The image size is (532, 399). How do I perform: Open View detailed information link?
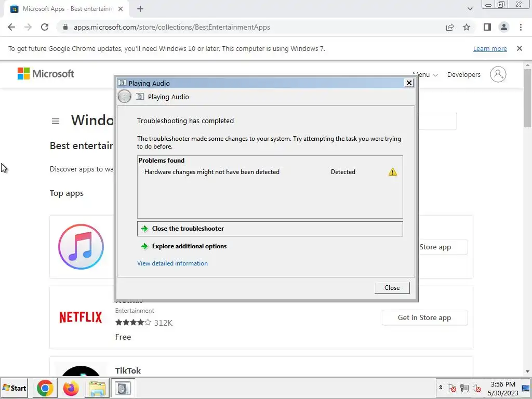click(172, 263)
